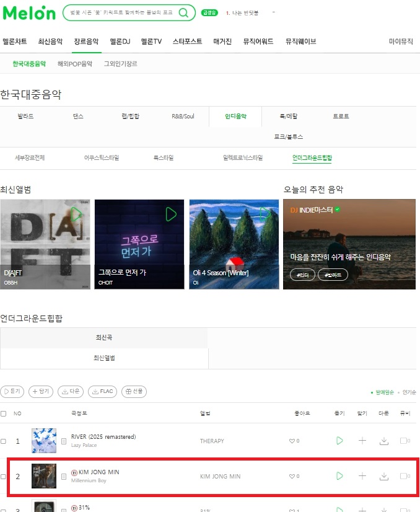Click the 다운 download button
The width and height of the screenshot is (420, 512).
click(71, 391)
